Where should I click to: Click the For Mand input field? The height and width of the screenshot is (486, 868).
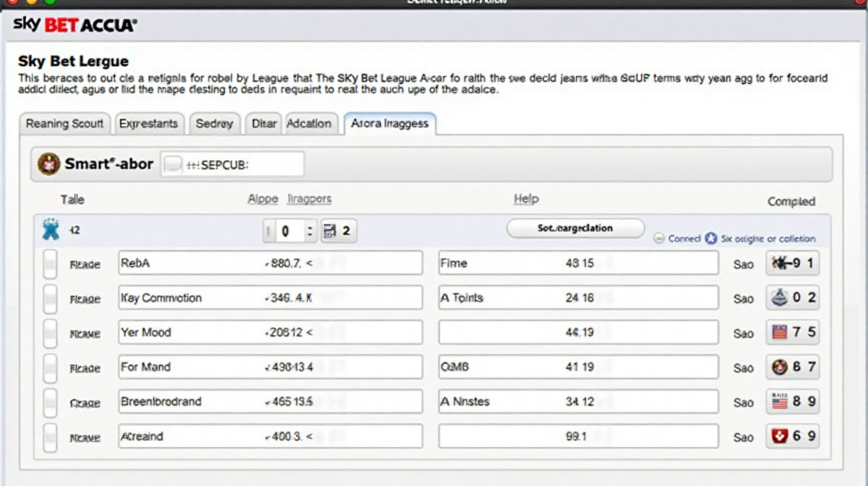271,367
